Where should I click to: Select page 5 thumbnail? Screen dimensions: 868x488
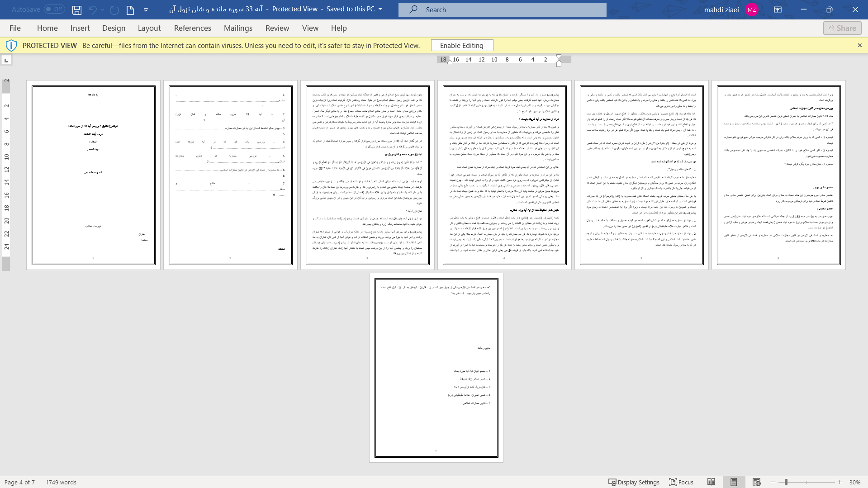click(x=642, y=175)
